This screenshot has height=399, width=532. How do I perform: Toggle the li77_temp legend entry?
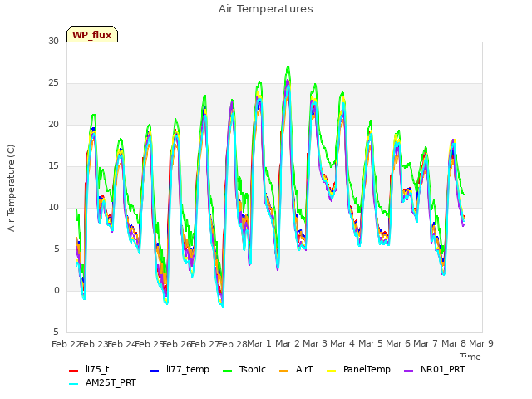pos(180,369)
